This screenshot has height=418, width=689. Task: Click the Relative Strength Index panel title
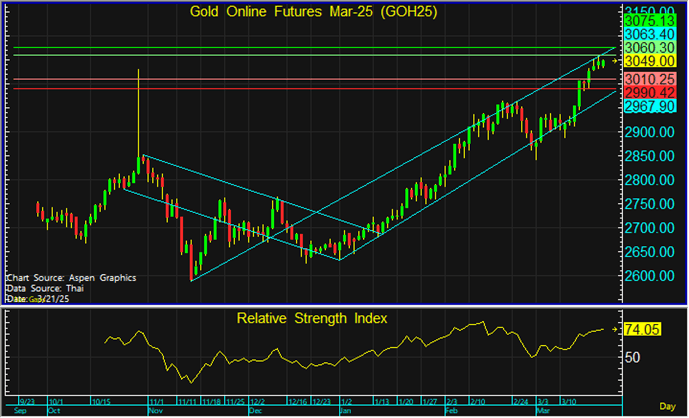[x=312, y=318]
